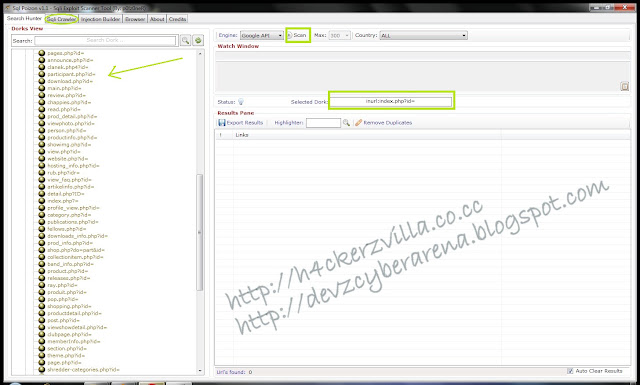Screen dimensions: 640x385
Task: Click the Highlighter magnifier icon
Action: tap(346, 122)
